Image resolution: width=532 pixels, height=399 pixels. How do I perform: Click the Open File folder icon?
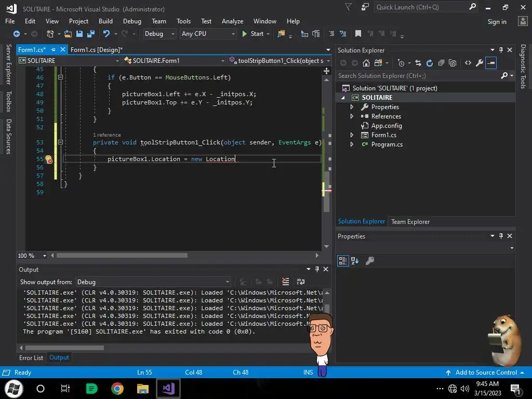(68, 34)
